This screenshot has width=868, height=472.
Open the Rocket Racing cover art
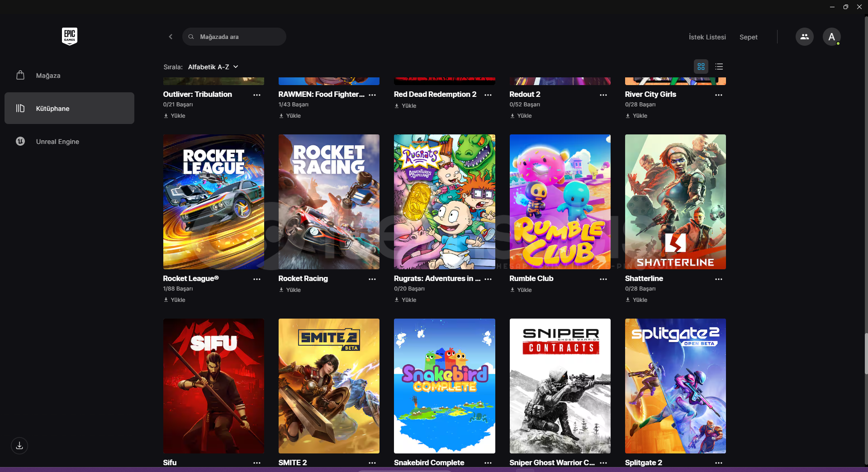tap(329, 202)
